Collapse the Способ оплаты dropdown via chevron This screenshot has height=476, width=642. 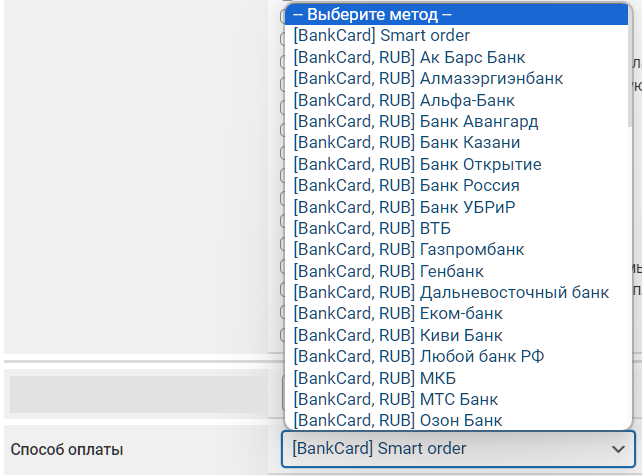point(616,450)
